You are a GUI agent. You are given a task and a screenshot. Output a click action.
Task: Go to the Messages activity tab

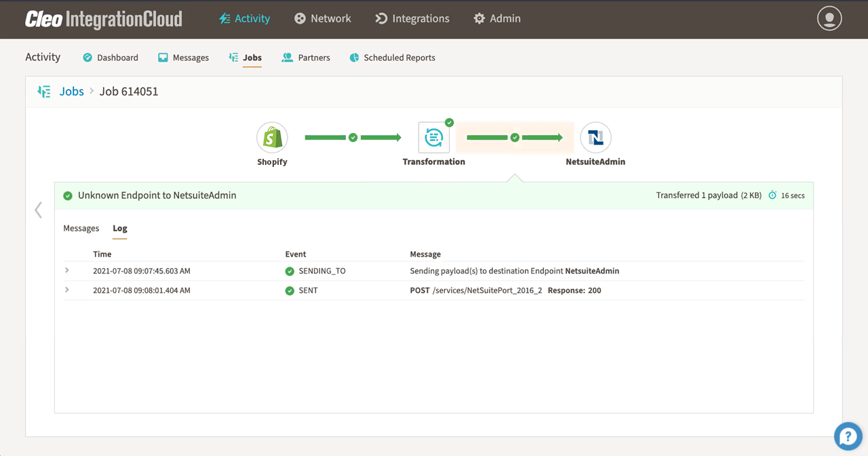(183, 58)
